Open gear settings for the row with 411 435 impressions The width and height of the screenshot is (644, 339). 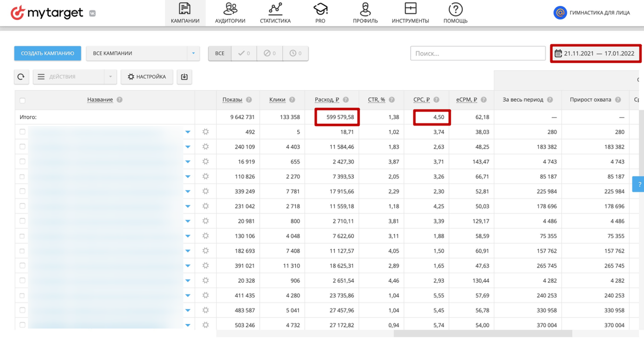[205, 295]
